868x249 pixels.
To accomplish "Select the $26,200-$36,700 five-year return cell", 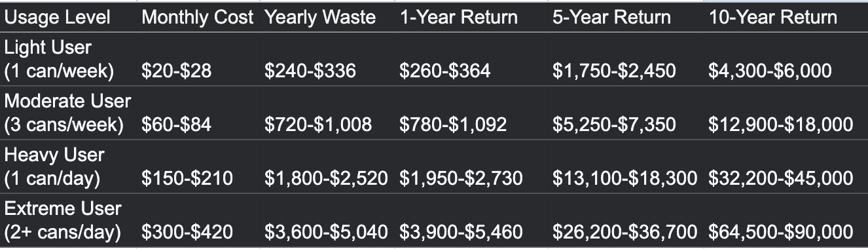I will pyautogui.click(x=625, y=232).
